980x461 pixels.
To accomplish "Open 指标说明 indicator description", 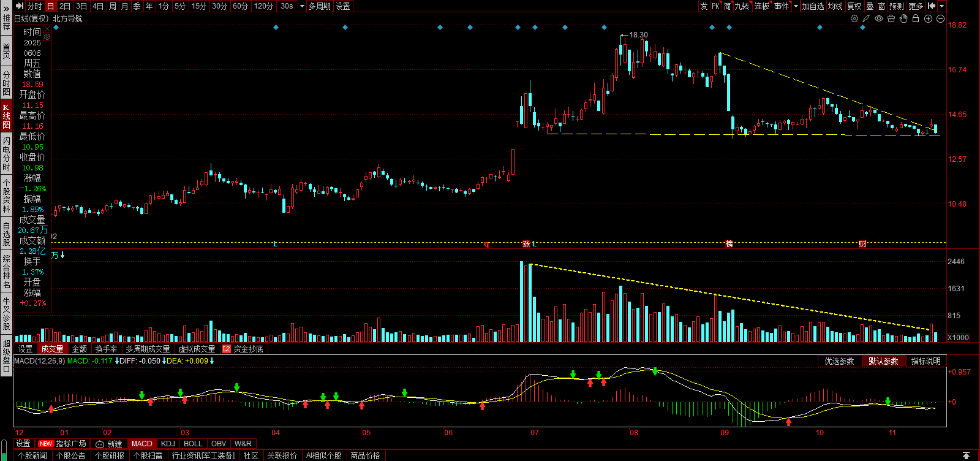I will [x=925, y=361].
